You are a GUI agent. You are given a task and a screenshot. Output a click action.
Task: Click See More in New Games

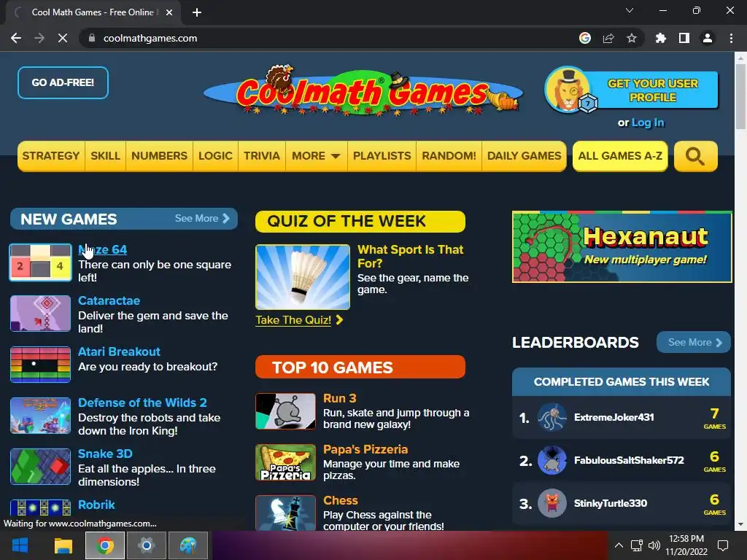203,219
